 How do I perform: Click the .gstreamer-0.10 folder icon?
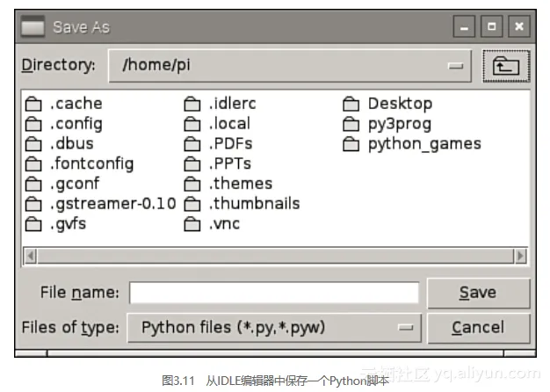click(x=33, y=204)
